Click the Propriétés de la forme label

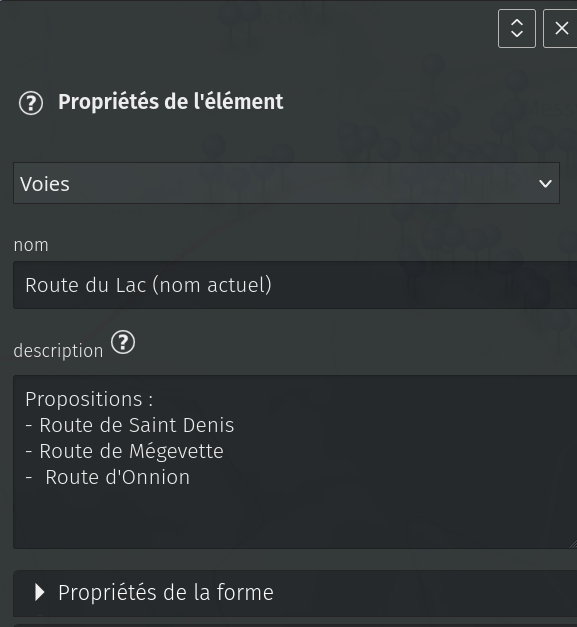click(166, 593)
